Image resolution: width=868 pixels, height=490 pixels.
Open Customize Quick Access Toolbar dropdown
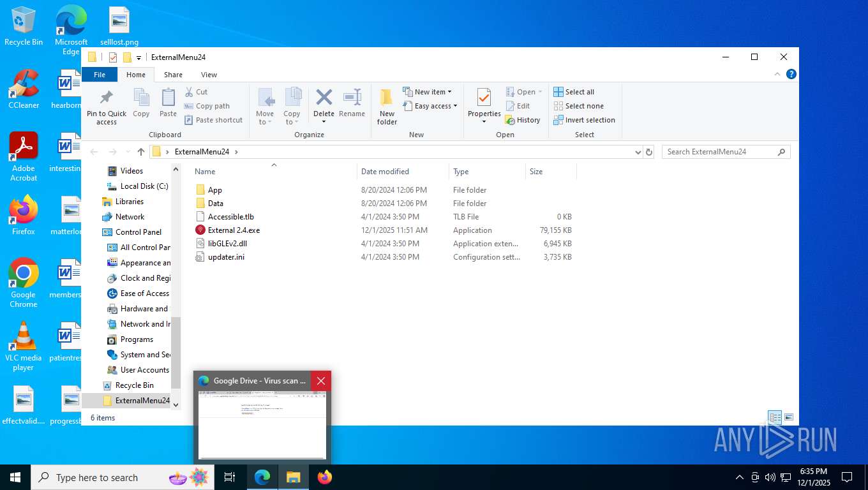(138, 57)
